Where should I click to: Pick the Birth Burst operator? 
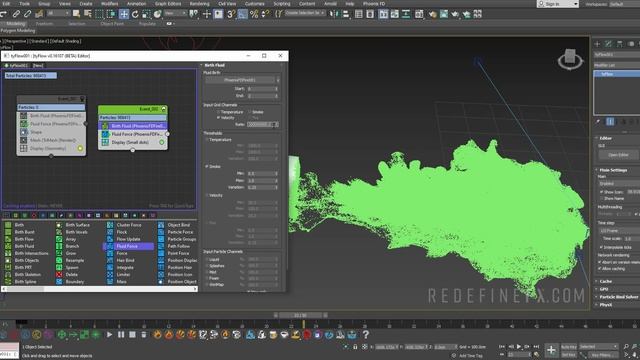click(24, 232)
